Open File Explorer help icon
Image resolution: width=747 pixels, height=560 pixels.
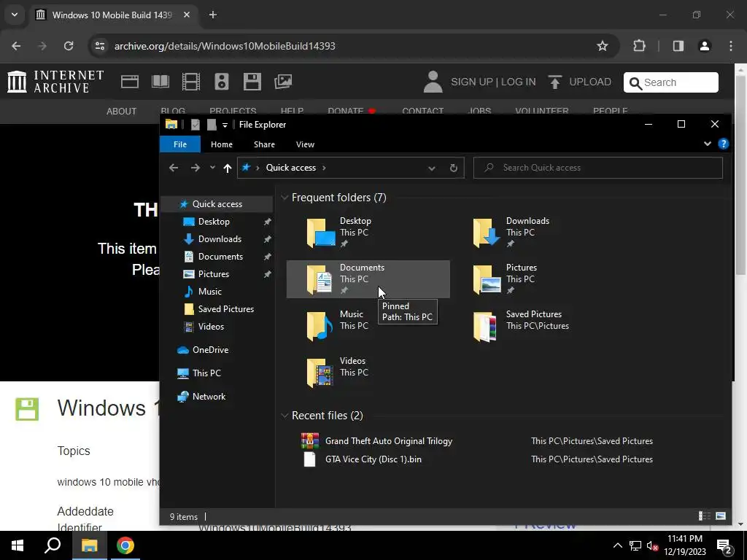[x=723, y=144]
